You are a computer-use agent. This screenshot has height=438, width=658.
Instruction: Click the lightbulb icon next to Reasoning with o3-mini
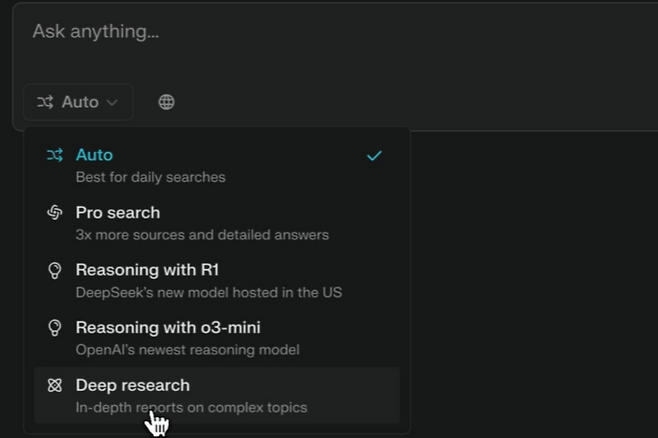pyautogui.click(x=55, y=328)
